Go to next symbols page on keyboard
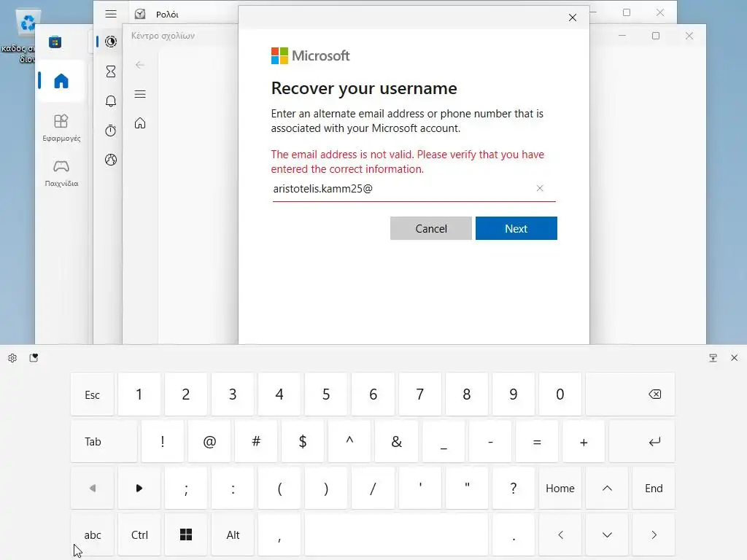747x560 pixels. click(x=139, y=488)
